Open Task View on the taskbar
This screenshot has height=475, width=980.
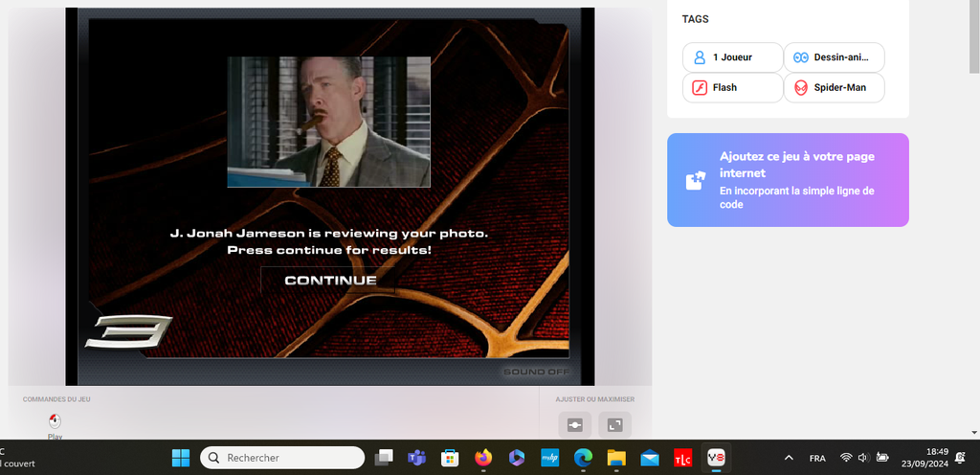tap(383, 458)
